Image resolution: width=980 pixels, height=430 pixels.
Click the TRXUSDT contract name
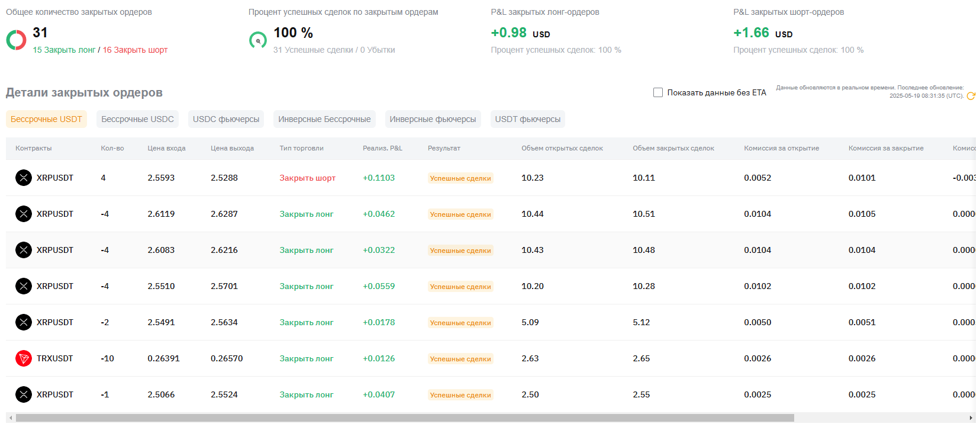pyautogui.click(x=54, y=358)
